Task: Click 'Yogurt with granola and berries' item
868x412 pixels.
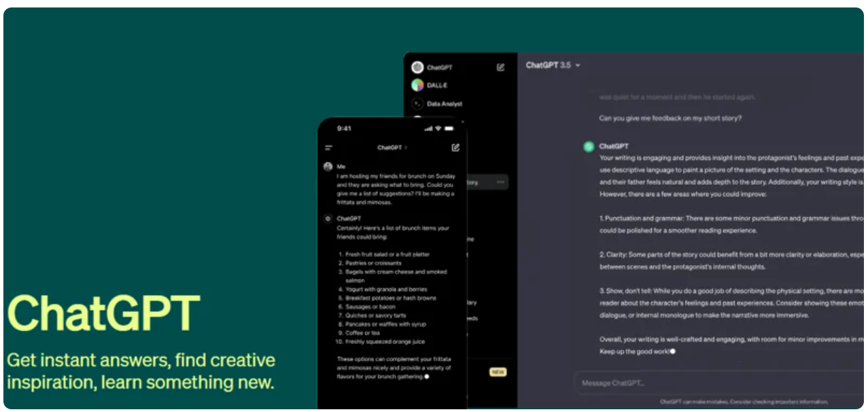Action: (x=386, y=290)
